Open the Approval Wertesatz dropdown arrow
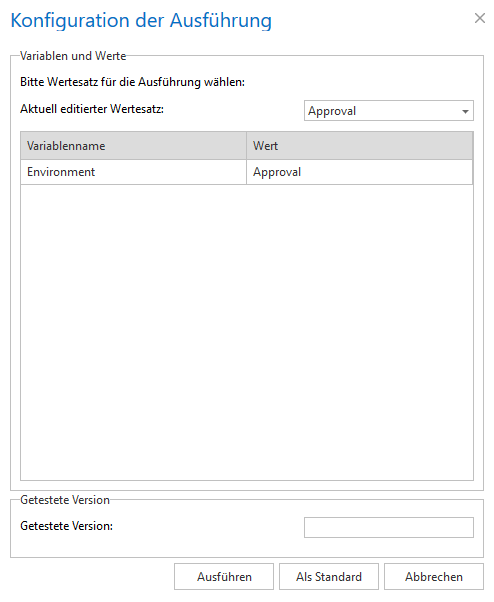Viewport: 494px width, 602px height. [x=465, y=111]
